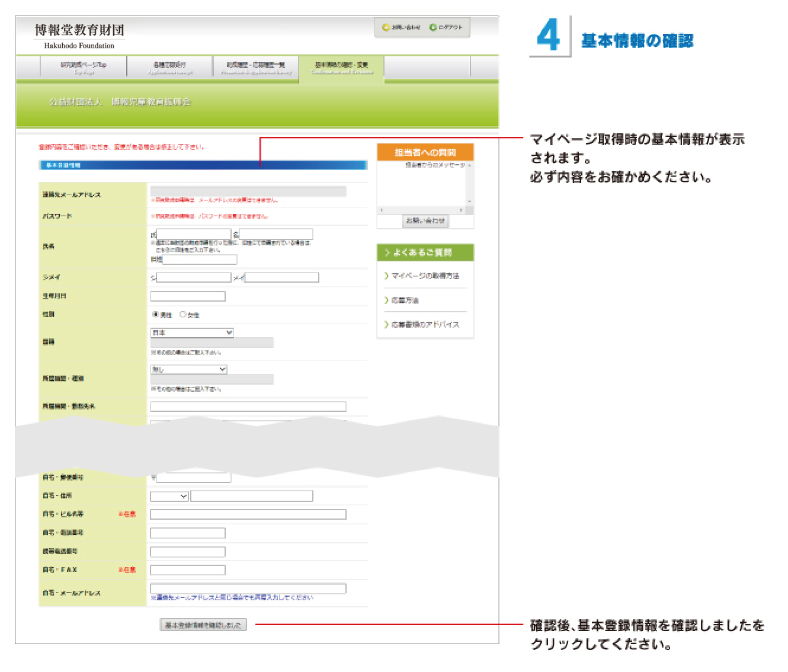Click the chevron beside 応募方法 FAQ

point(386,300)
